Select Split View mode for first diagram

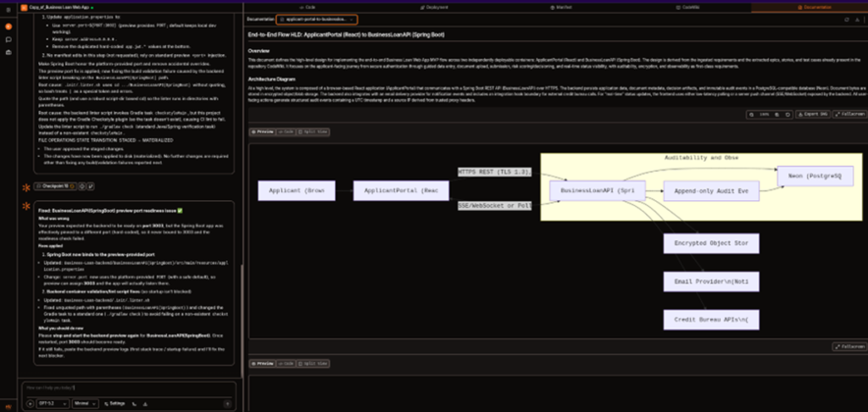(313, 131)
